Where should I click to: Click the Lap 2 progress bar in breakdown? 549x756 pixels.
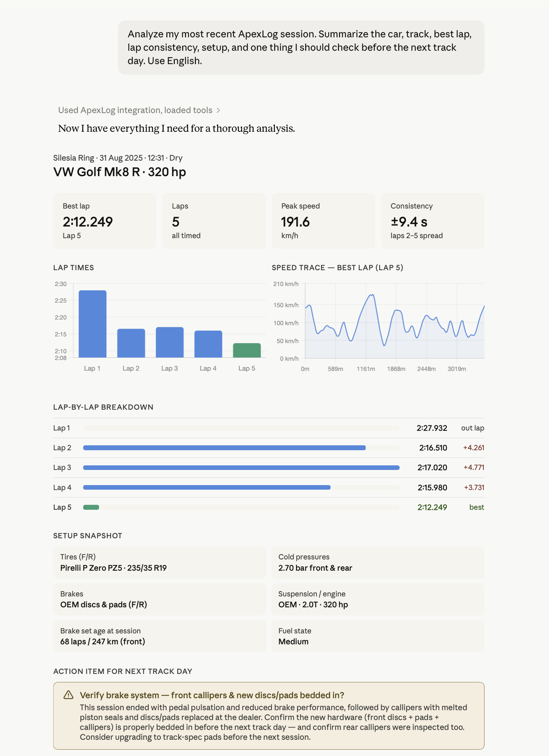click(224, 448)
